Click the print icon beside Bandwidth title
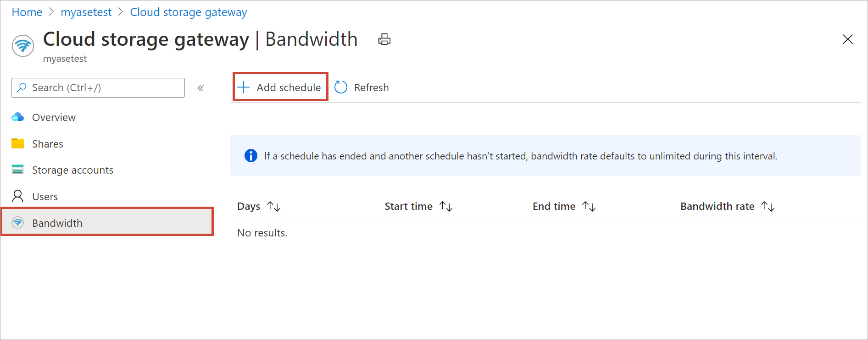Image resolution: width=868 pixels, height=340 pixels. (384, 39)
